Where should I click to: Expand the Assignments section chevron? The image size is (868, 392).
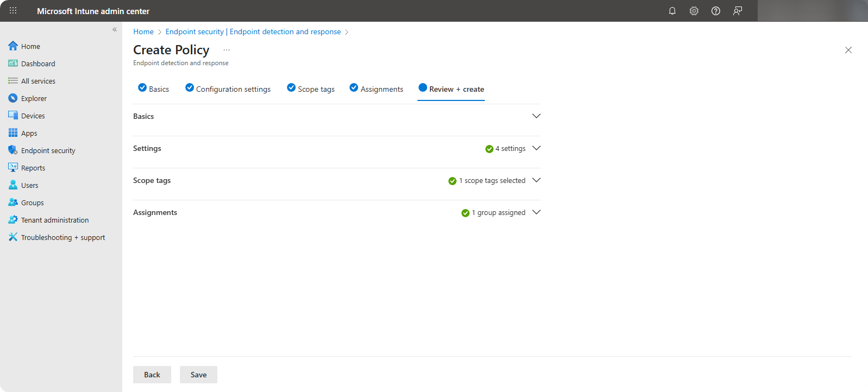tap(536, 212)
